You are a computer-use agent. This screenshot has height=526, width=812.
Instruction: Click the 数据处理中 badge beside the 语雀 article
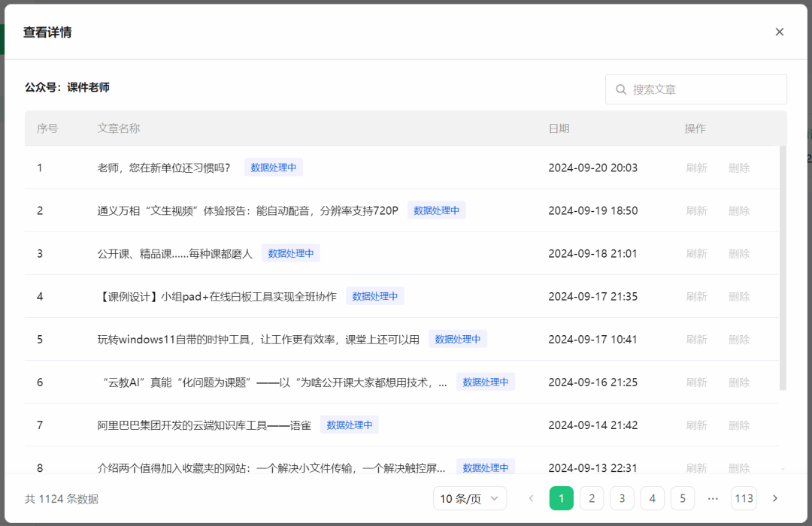(350, 424)
